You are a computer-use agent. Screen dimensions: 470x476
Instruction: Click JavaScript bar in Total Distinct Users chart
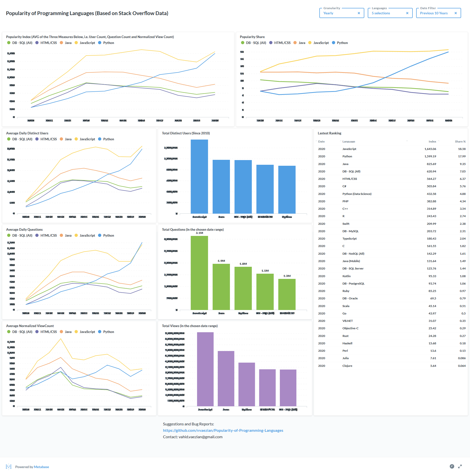click(x=199, y=176)
